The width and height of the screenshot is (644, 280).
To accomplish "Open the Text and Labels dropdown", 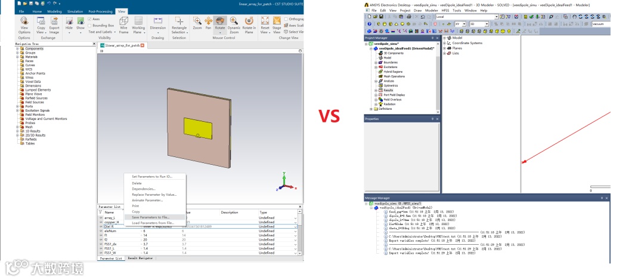I will (102, 32).
